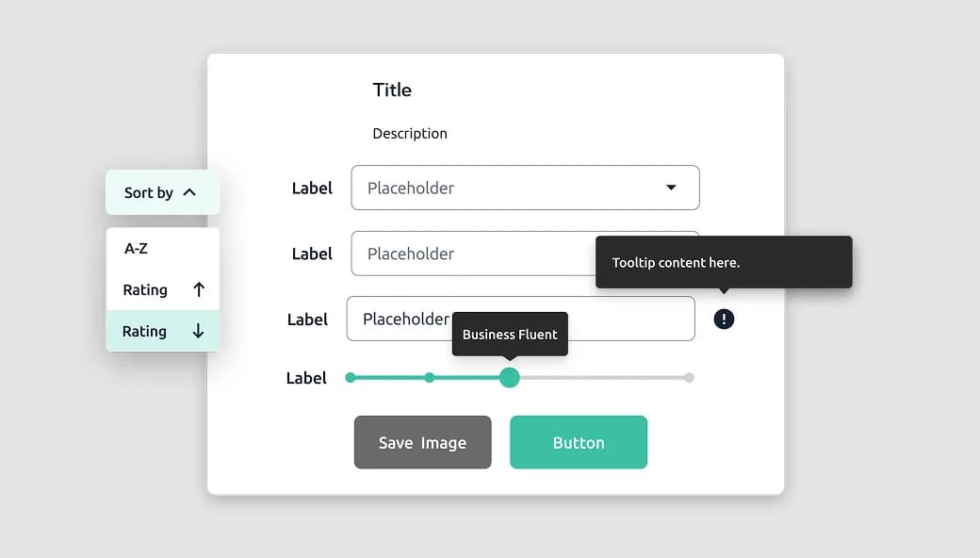980x558 pixels.
Task: Click the teal Button control
Action: (578, 442)
